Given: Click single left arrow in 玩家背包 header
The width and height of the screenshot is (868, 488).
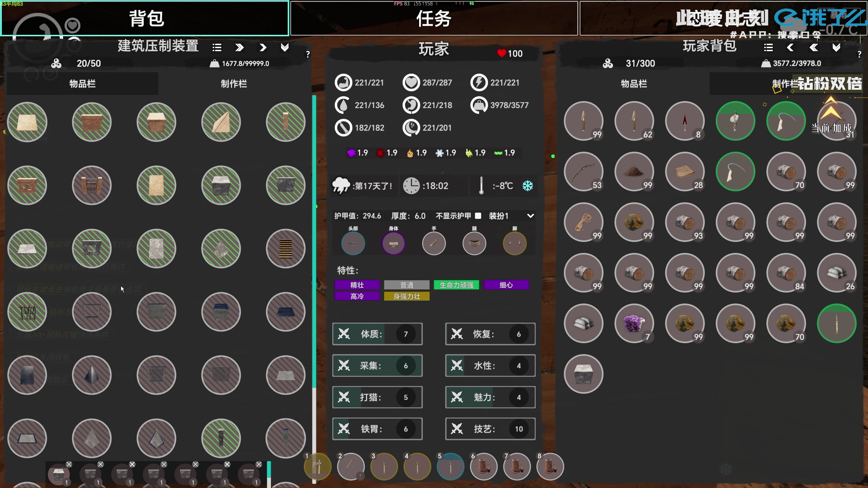Looking at the screenshot, I should (x=790, y=47).
